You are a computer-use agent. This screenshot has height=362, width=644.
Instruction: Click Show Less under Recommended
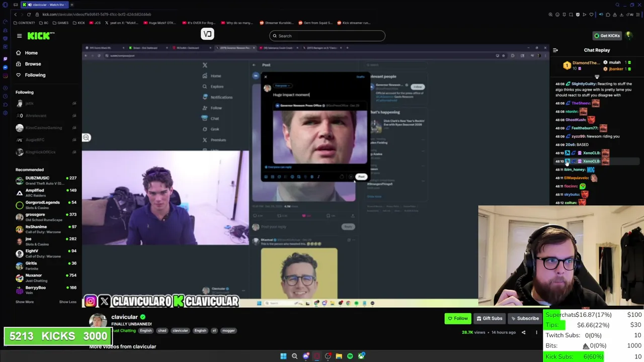point(67,302)
